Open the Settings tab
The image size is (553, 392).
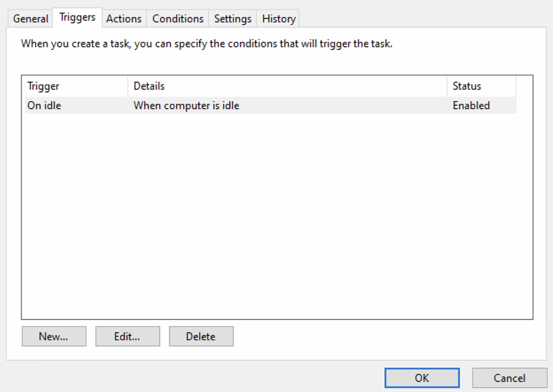233,19
